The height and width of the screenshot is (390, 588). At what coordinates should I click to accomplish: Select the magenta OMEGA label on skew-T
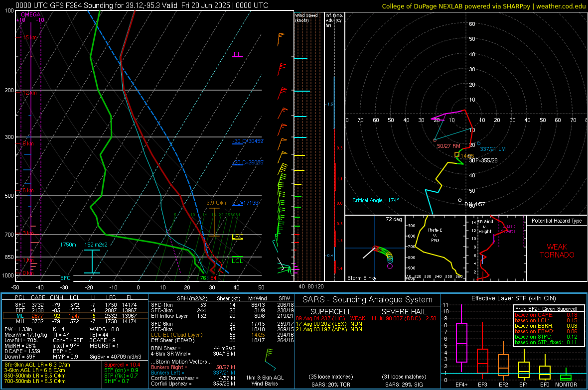[31, 14]
